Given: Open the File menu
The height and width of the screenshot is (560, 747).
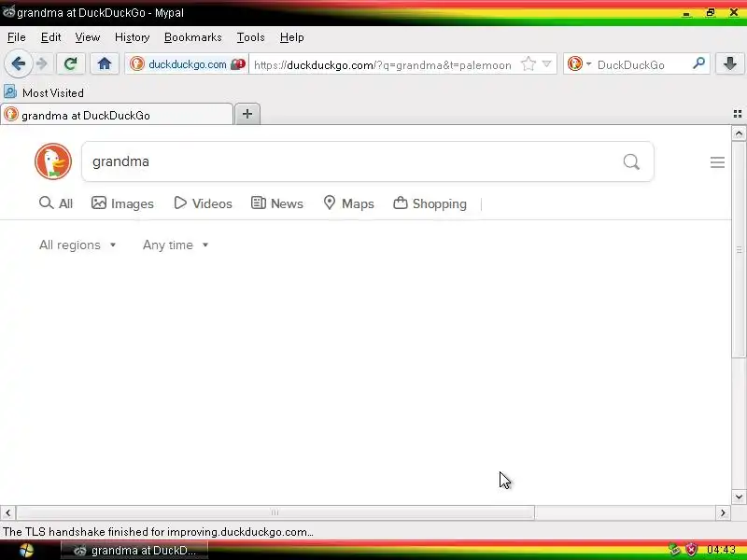Looking at the screenshot, I should coord(17,37).
